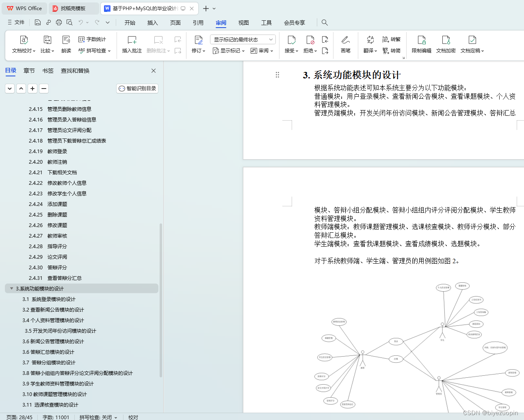Screen dimensions: 524x420
Task: Open 字数统计 word count
Action: tap(92, 39)
